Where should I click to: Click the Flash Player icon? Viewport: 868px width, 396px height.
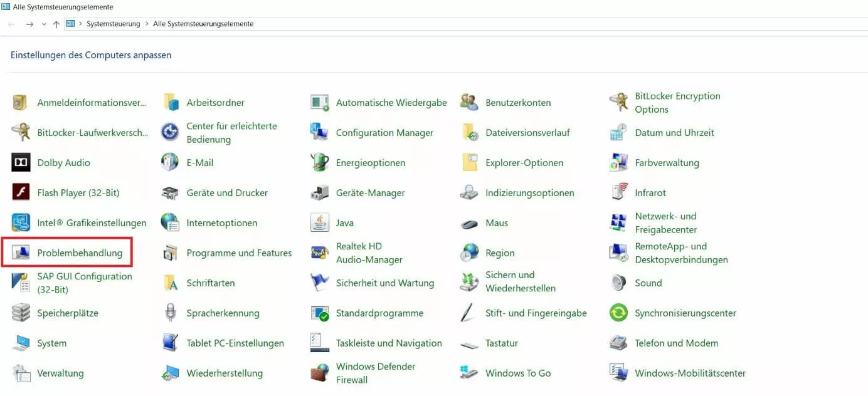[x=21, y=193]
